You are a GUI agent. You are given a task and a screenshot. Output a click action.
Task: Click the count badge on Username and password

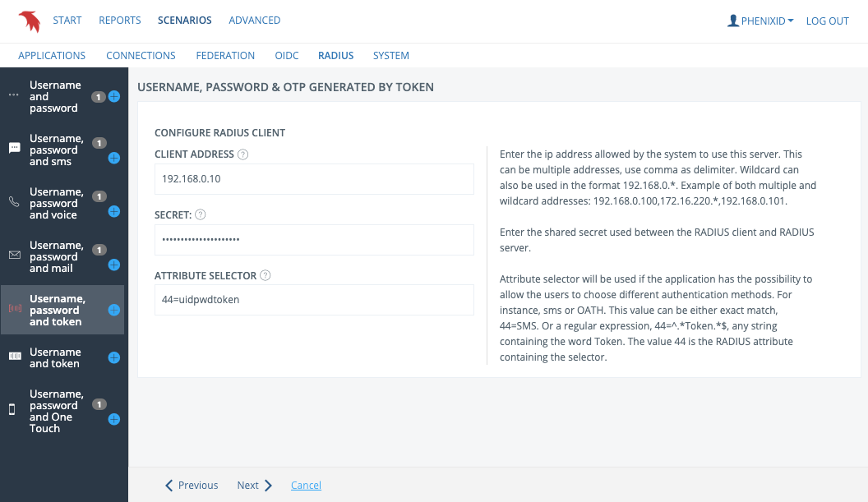[99, 98]
